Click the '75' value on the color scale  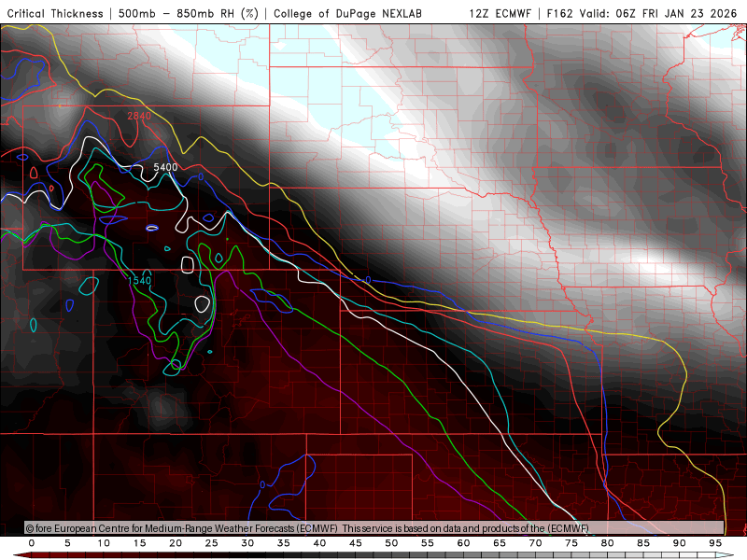571,543
